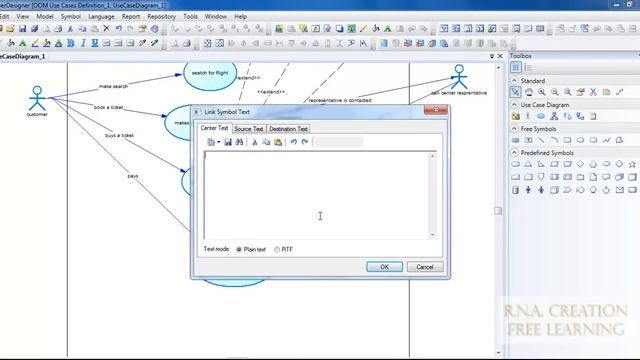
Task: Click the Open folder icon in main toolbar
Action: (11, 29)
